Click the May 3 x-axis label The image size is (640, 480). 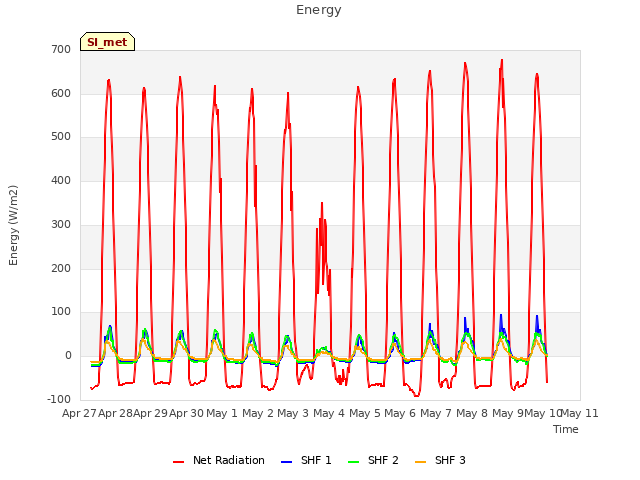pyautogui.click(x=293, y=413)
